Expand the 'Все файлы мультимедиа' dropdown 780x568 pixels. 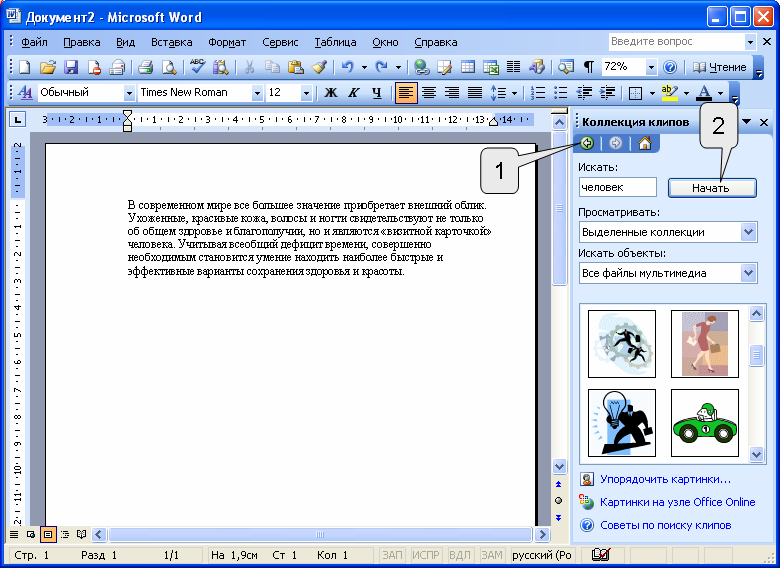(749, 273)
